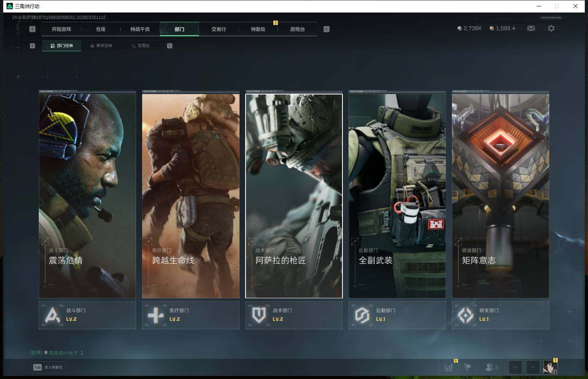Click the D key sub-tab icon

[170, 46]
